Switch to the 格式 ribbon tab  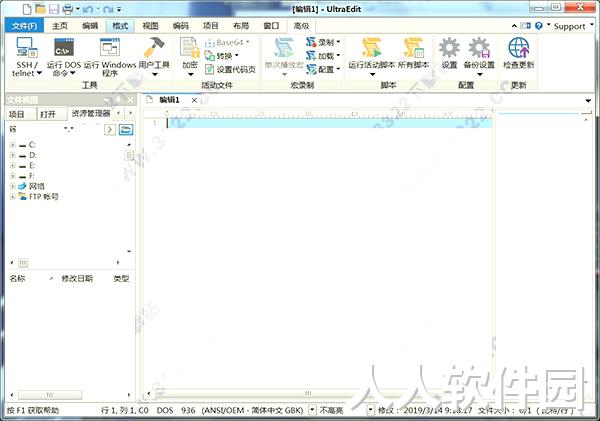[120, 26]
